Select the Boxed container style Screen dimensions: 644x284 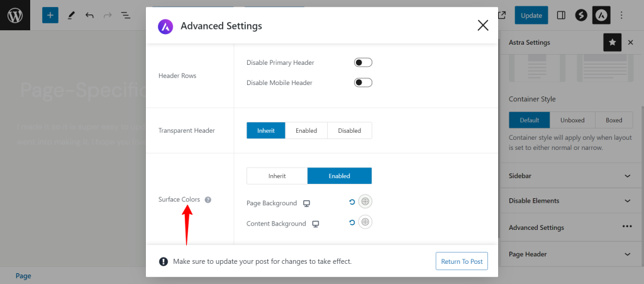click(x=614, y=120)
